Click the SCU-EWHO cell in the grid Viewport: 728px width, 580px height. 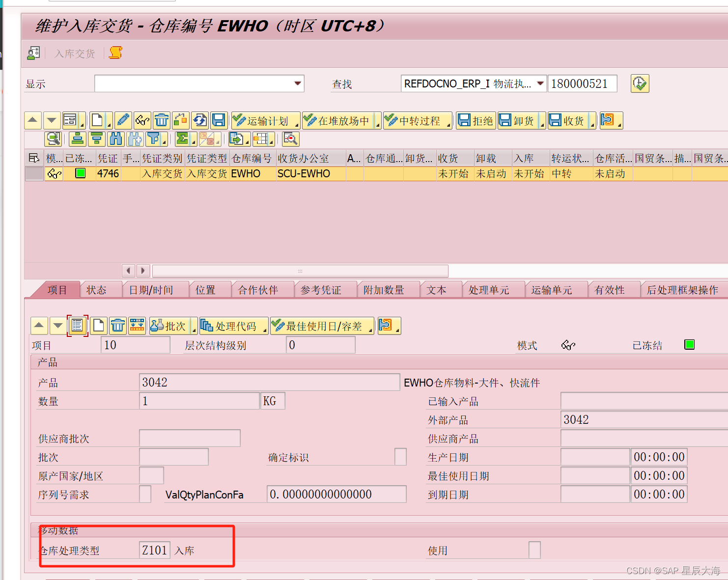tap(310, 173)
